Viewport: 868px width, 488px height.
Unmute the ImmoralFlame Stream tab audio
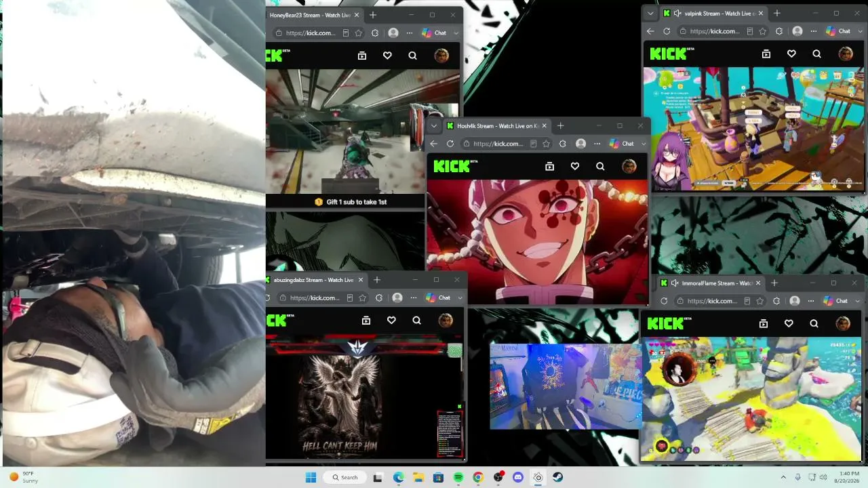pos(675,283)
